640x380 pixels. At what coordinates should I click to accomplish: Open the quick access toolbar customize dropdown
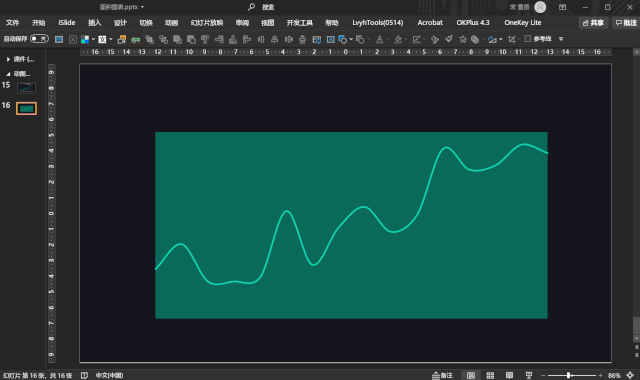click(x=561, y=39)
